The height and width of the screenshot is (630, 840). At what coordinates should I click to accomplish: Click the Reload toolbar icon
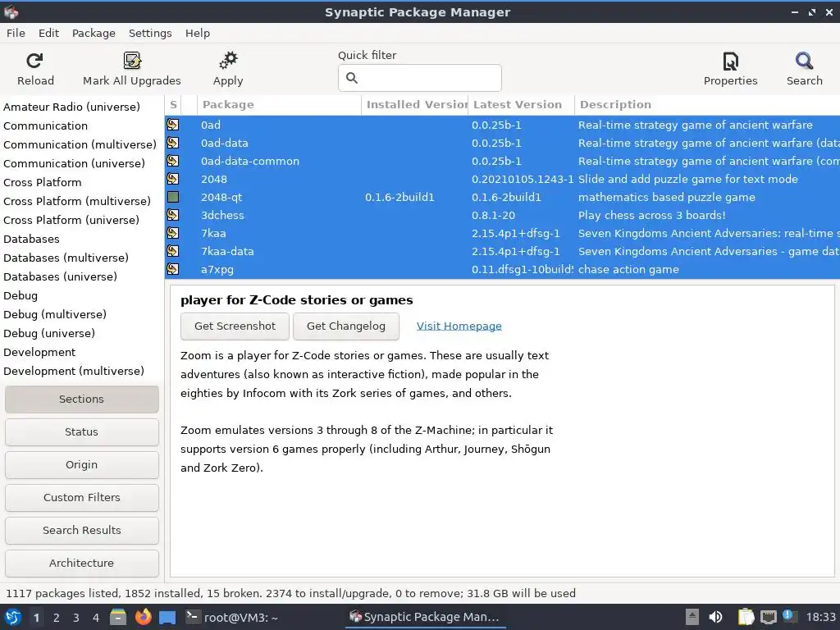[x=34, y=61]
